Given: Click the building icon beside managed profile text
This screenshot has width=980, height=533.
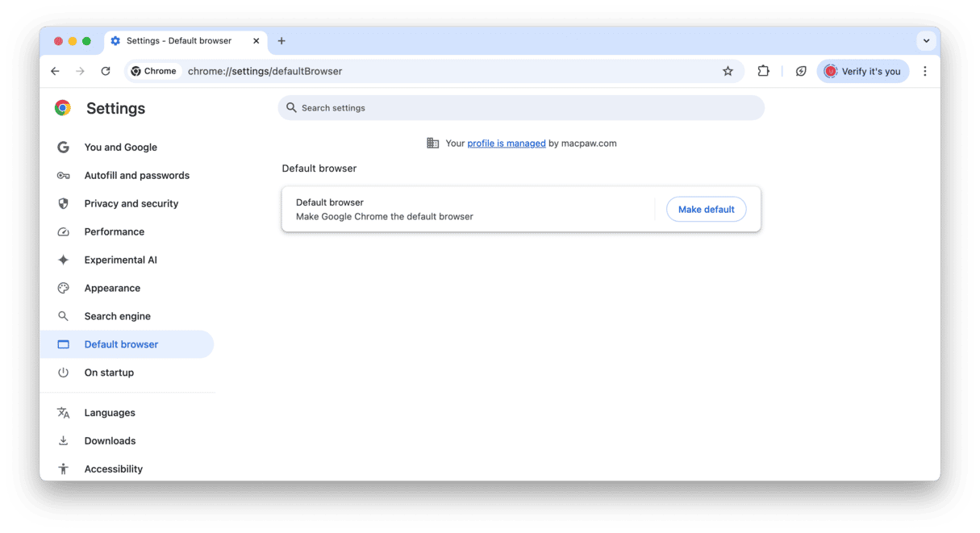Looking at the screenshot, I should coord(432,143).
